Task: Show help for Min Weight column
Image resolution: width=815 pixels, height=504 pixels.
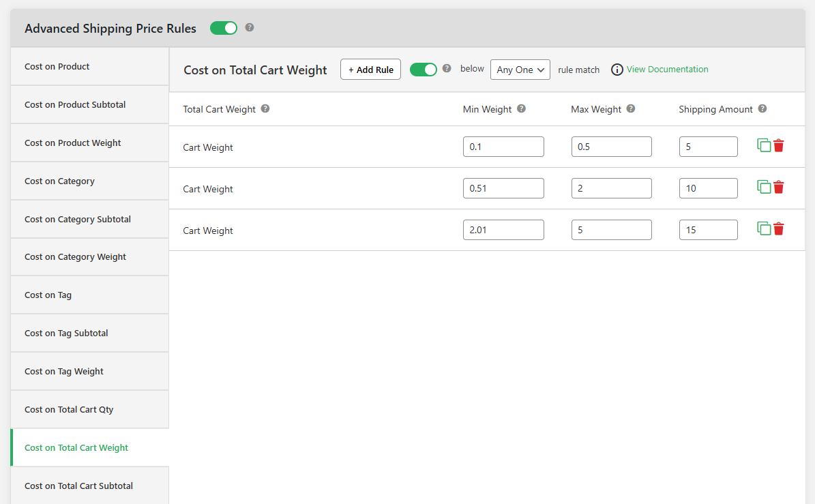Action: tap(521, 108)
